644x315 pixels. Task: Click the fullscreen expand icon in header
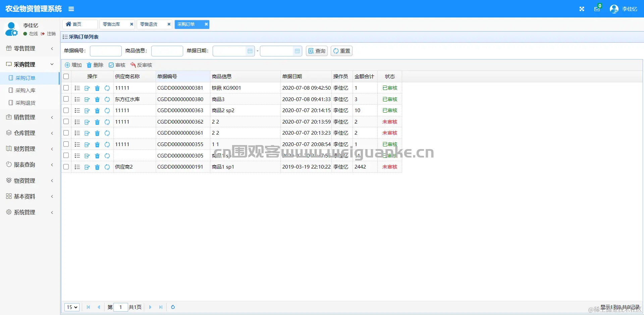click(582, 9)
